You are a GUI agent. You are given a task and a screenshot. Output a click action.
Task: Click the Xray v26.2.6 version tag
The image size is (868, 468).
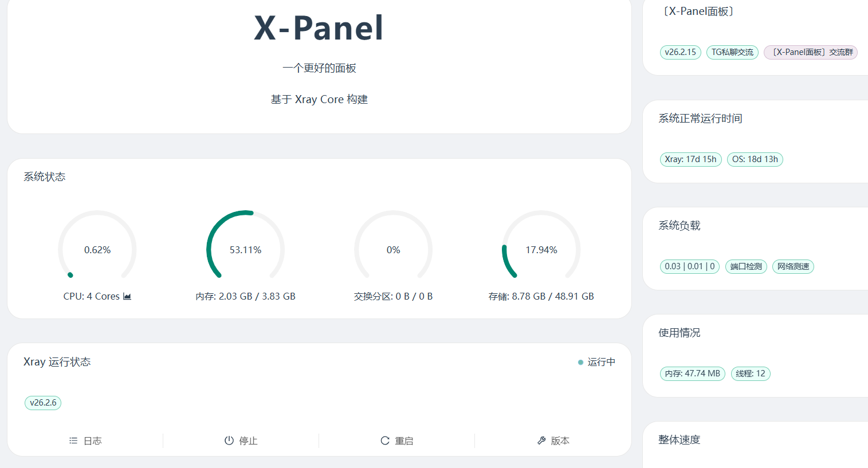(x=43, y=403)
